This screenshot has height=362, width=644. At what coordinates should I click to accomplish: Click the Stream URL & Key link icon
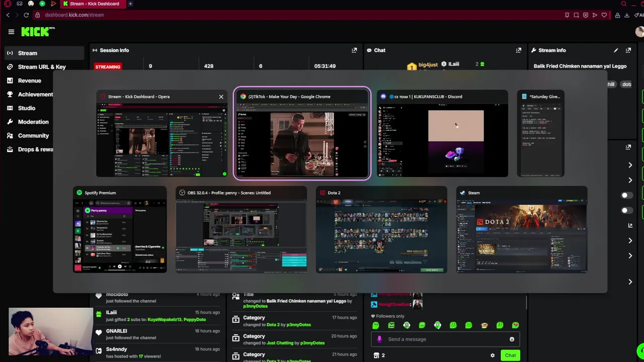point(10,66)
